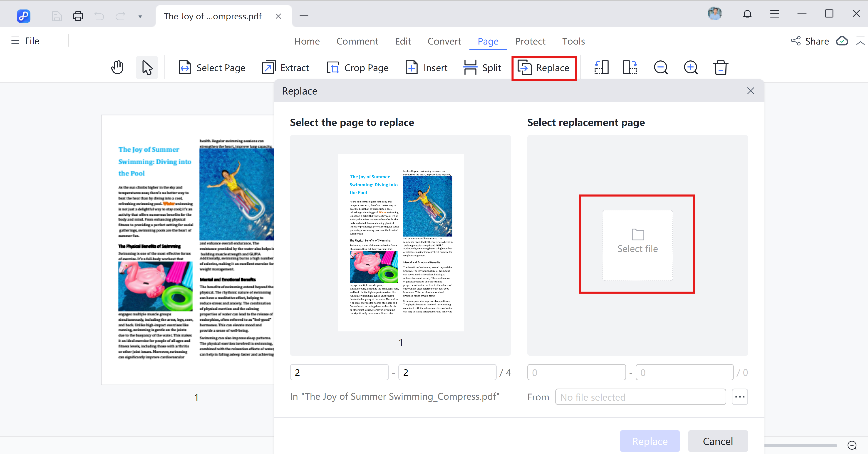Click the Extract pages icon
The width and height of the screenshot is (868, 454).
pyautogui.click(x=269, y=68)
